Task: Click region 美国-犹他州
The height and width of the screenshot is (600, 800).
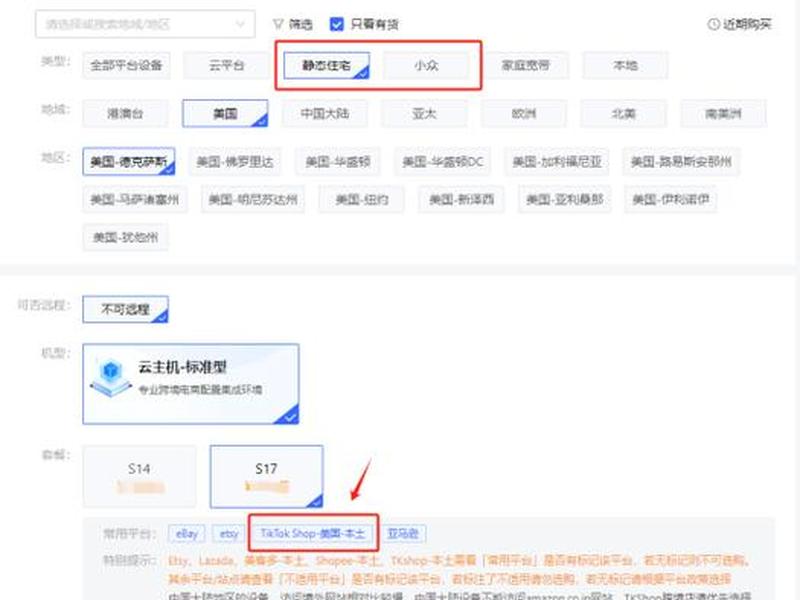Action: coord(126,237)
